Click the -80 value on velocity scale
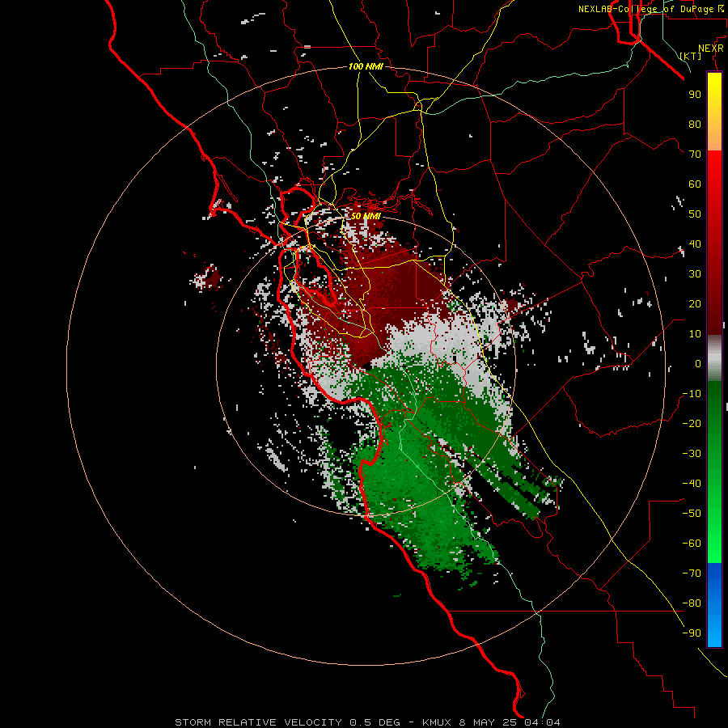This screenshot has width=728, height=728. pyautogui.click(x=692, y=603)
